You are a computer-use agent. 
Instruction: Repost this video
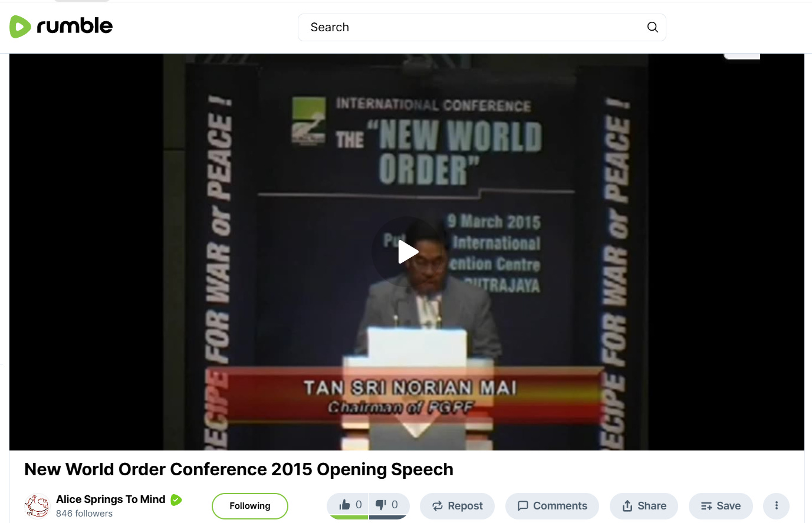pos(457,506)
